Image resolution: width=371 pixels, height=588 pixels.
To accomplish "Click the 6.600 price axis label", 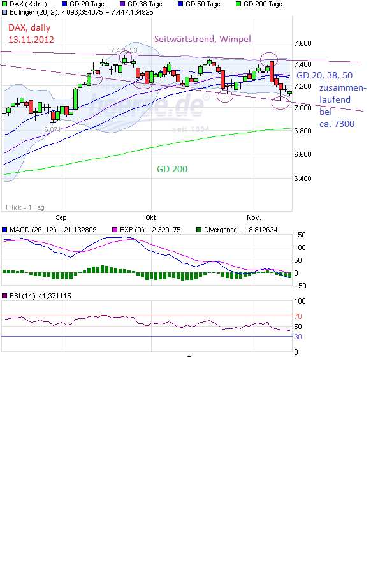I will [303, 154].
